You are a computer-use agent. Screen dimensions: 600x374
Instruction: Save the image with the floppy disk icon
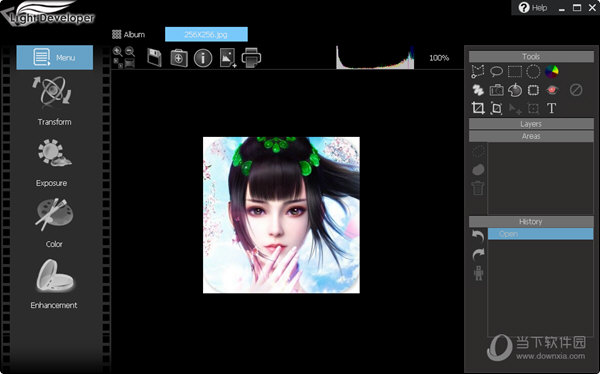coord(155,58)
